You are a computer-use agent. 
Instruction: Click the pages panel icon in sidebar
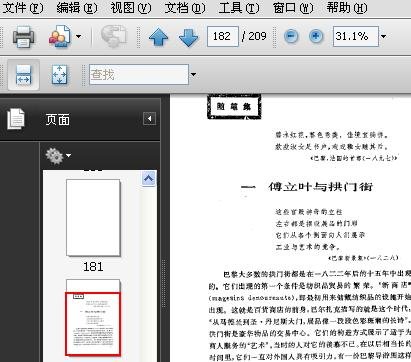[16, 119]
